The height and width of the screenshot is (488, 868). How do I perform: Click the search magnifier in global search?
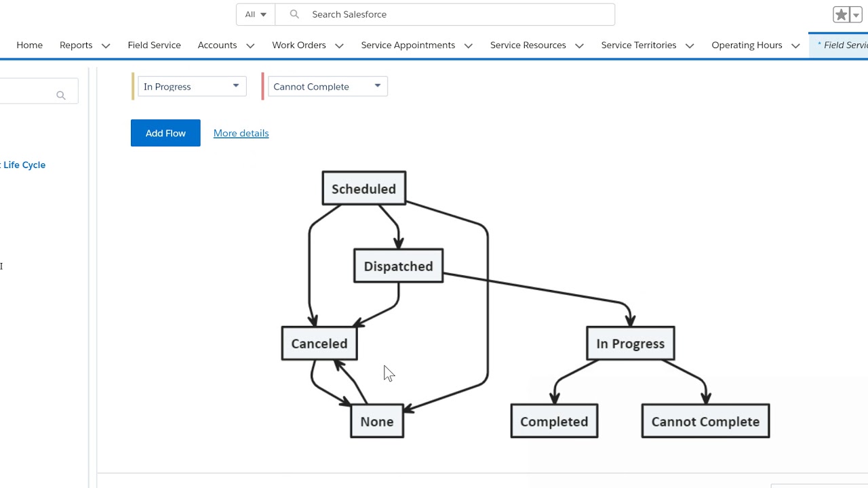[294, 14]
